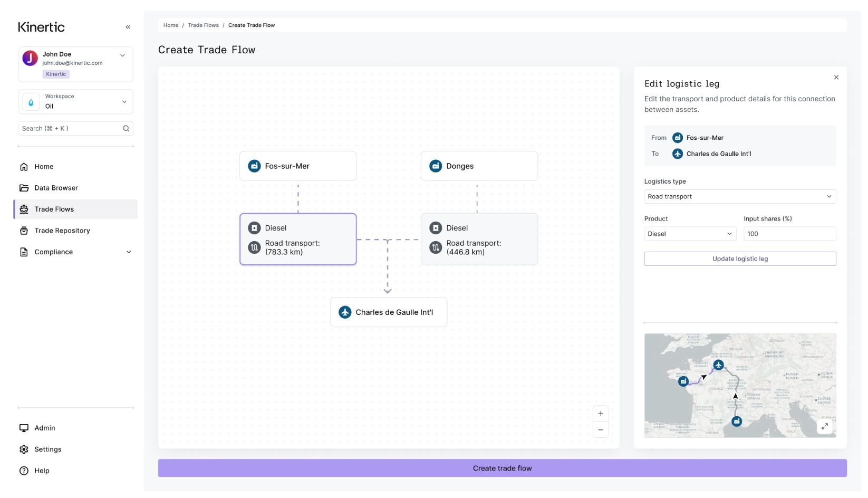The image size is (868, 498).
Task: Zoom in on the flow canvas
Action: point(601,414)
